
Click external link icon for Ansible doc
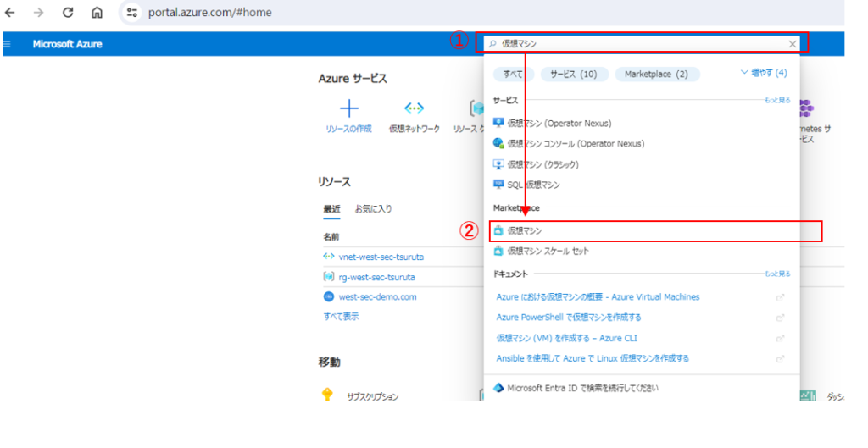coord(780,359)
